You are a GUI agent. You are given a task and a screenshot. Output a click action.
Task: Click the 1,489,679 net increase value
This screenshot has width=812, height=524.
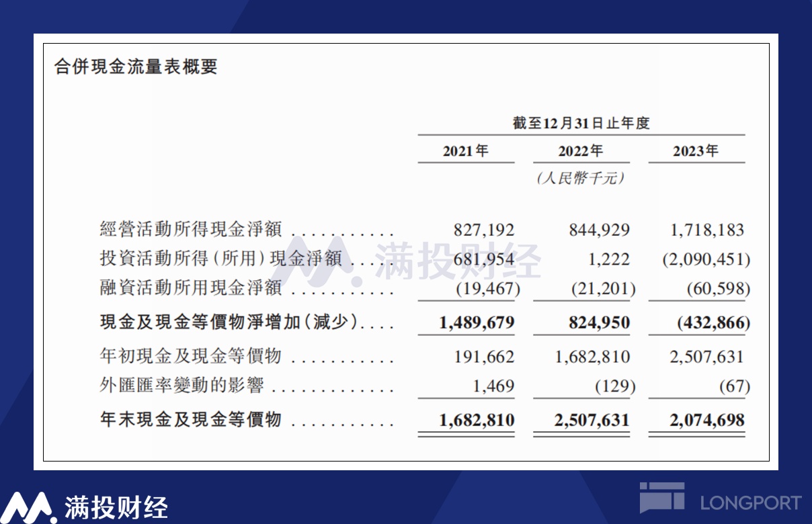477,323
